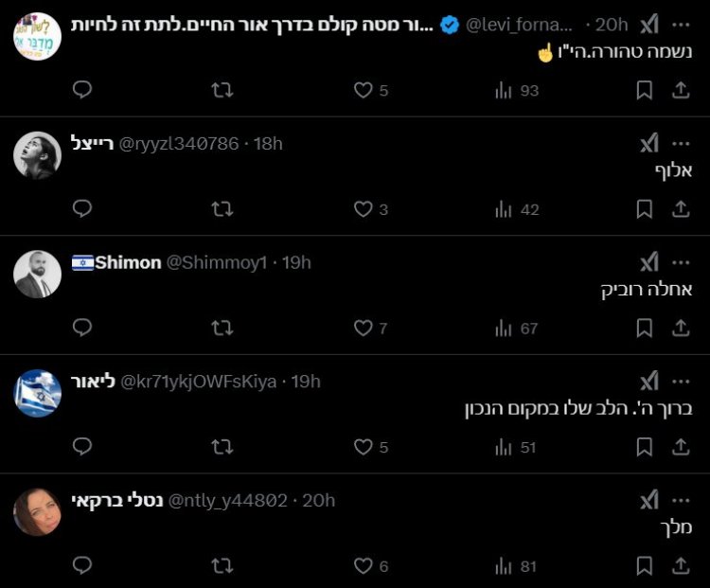Open @Shimmoy1 profile handle link

(x=217, y=262)
